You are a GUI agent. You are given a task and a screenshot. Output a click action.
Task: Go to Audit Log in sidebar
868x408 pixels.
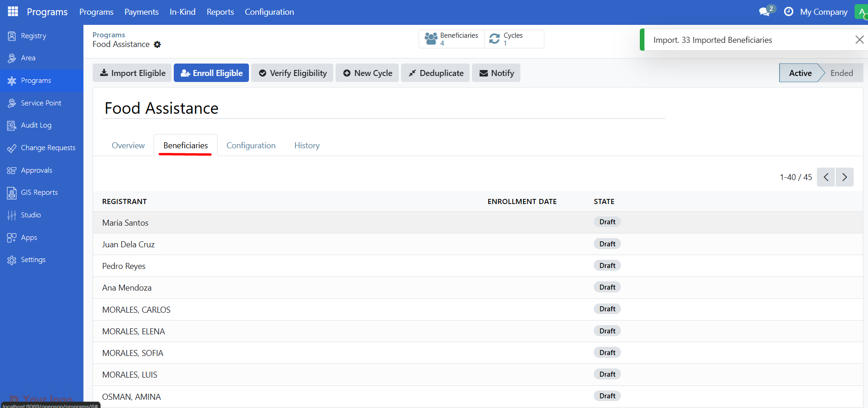[36, 125]
